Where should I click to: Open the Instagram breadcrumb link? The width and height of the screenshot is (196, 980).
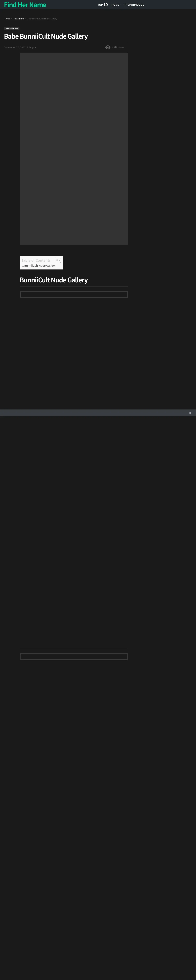tap(19, 19)
